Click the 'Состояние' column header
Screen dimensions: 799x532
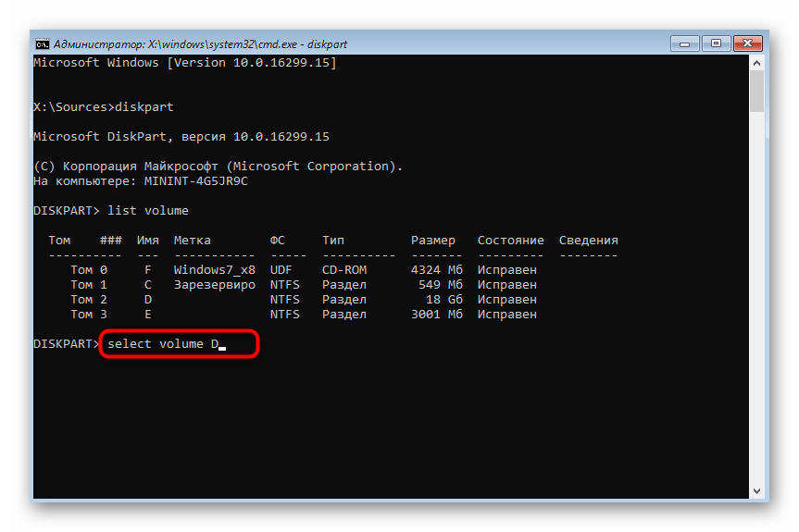click(x=510, y=241)
